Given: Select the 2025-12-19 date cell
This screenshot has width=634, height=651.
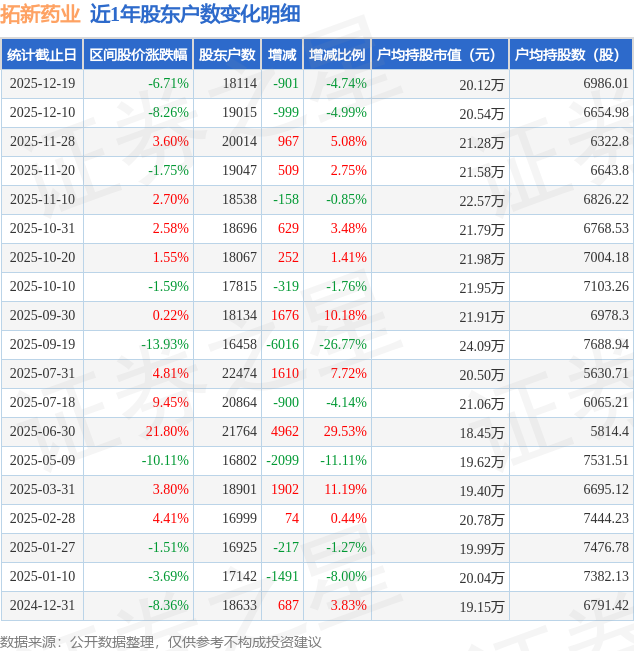Looking at the screenshot, I should 41,84.
